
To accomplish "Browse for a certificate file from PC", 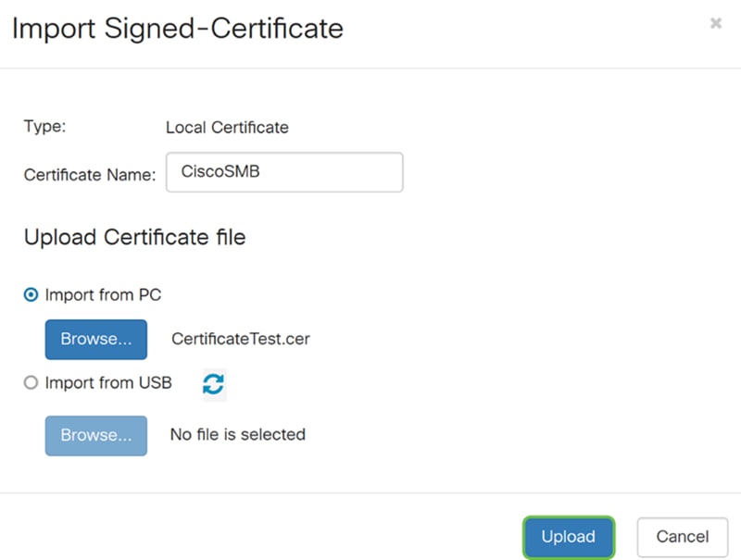I will coord(96,340).
